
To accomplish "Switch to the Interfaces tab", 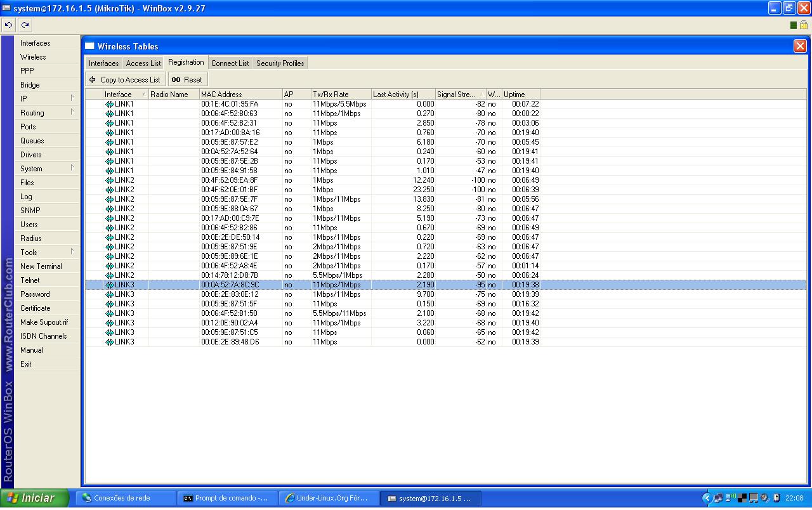I will [104, 63].
